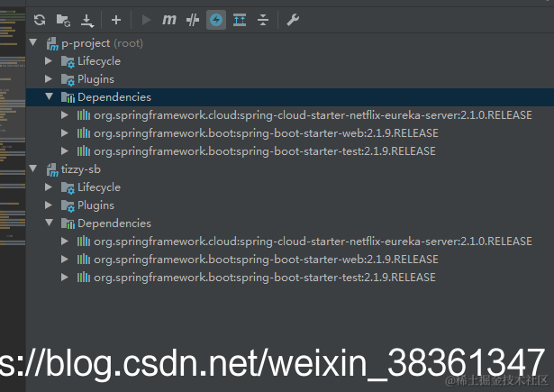Click Run Maven Build play icon
554x392 pixels.
click(146, 20)
